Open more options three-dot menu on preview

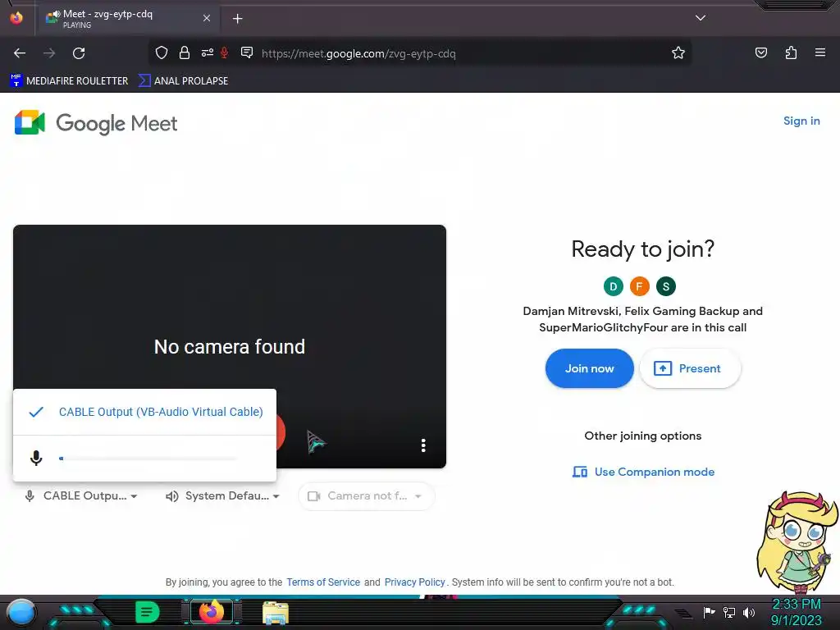(423, 445)
